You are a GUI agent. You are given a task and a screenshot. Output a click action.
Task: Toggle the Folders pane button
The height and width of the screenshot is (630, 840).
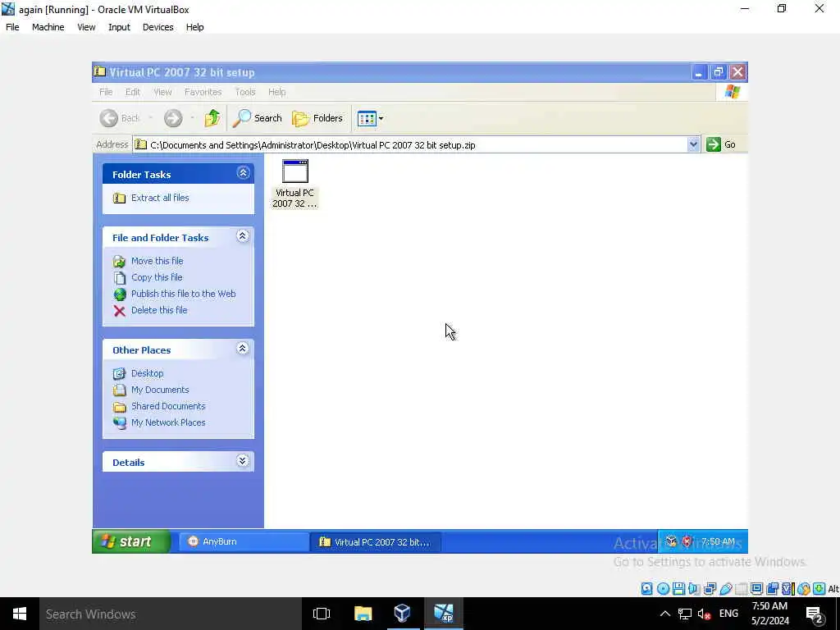pos(317,118)
